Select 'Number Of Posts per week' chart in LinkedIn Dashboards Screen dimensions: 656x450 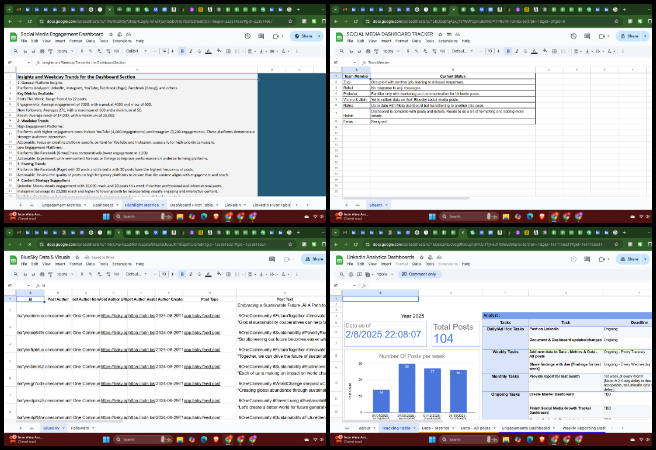[x=412, y=384]
